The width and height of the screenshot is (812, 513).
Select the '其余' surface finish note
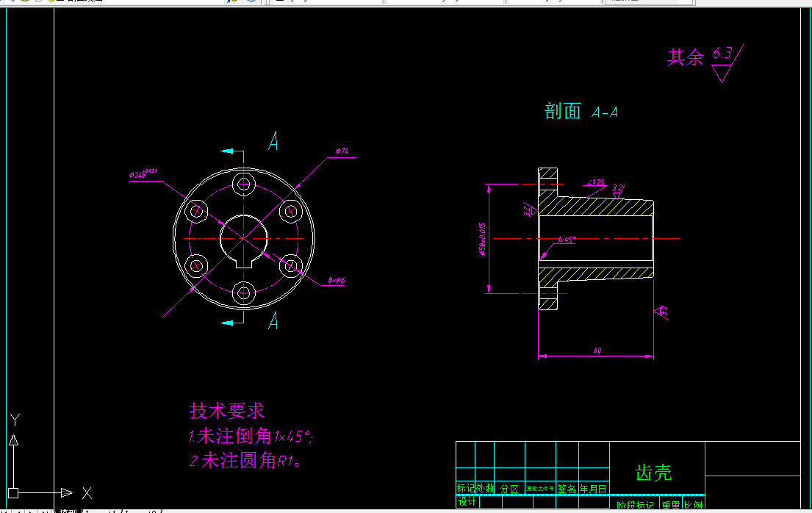coord(685,57)
